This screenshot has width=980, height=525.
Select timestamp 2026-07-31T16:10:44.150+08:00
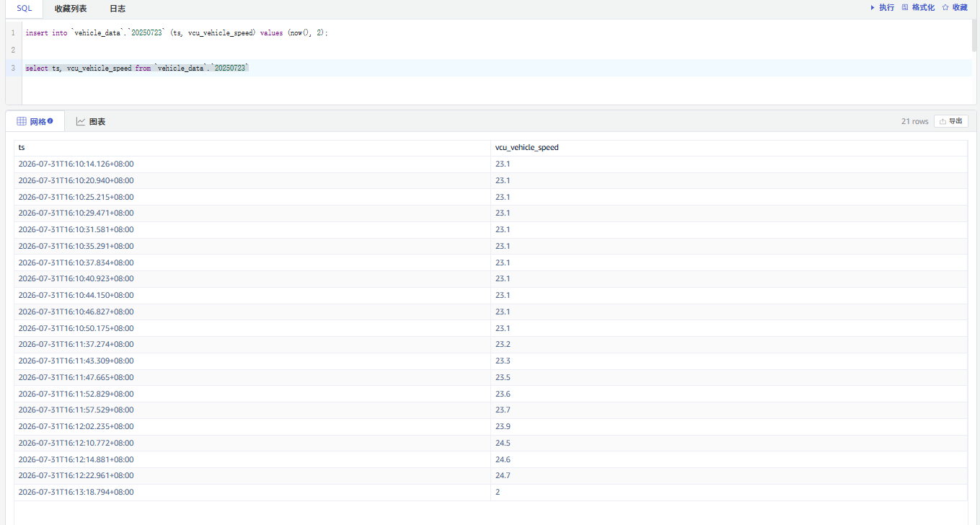[76, 295]
